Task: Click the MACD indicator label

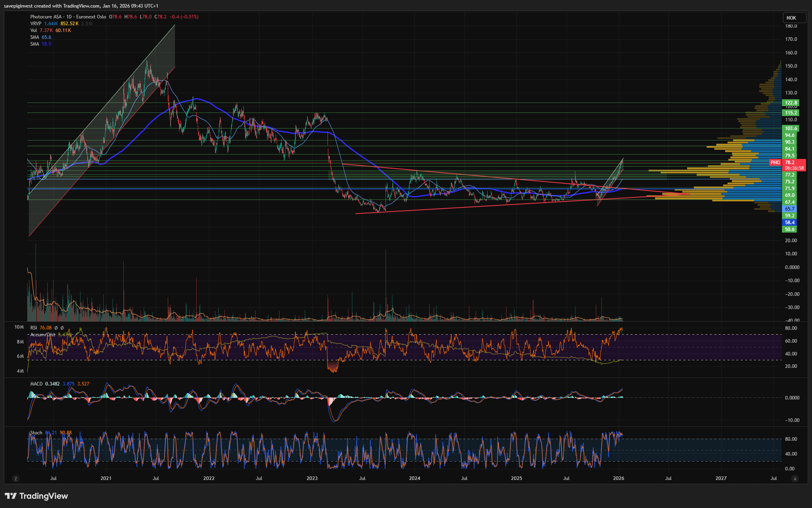Action: (x=36, y=384)
